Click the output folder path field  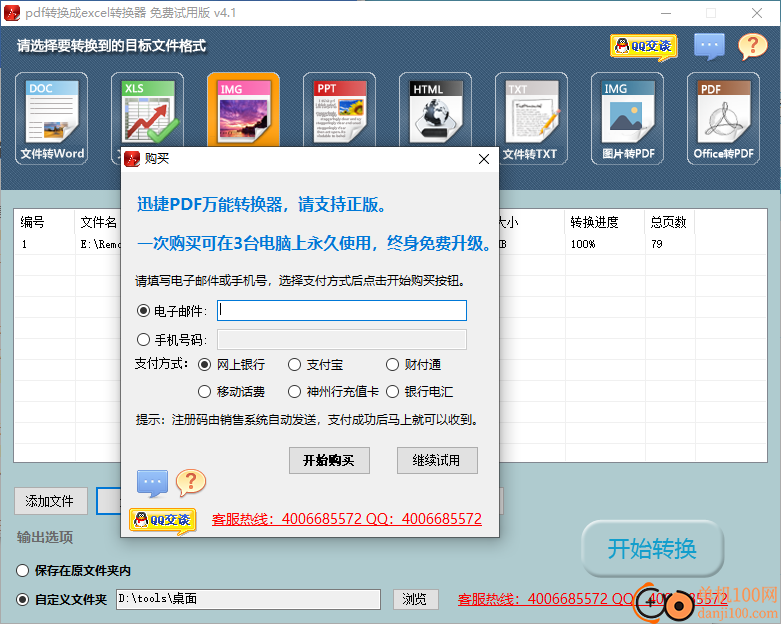click(x=248, y=599)
